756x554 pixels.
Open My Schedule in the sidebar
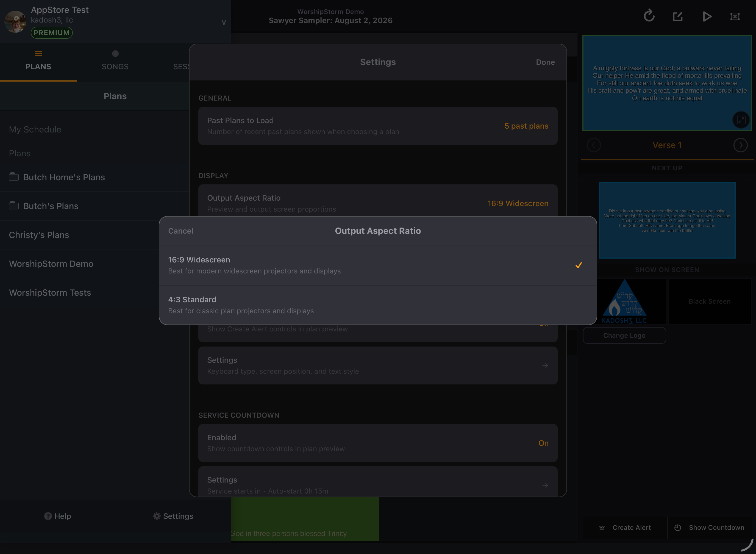point(35,129)
